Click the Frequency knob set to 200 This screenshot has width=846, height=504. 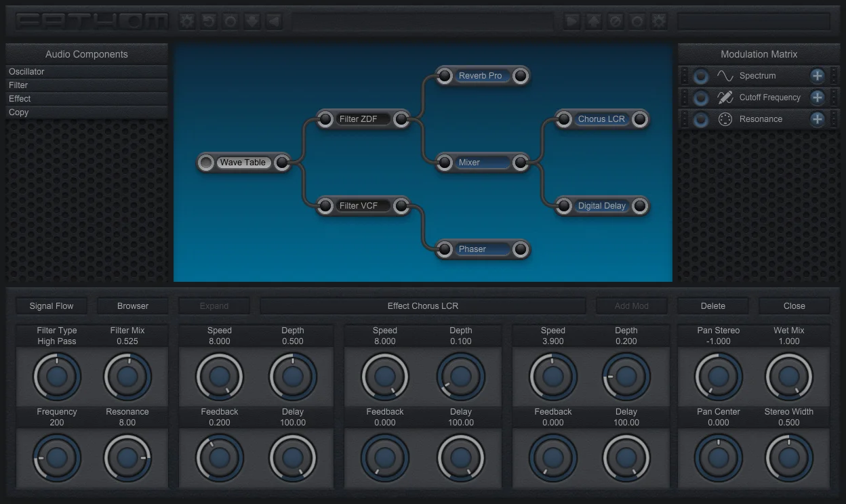[x=57, y=458]
